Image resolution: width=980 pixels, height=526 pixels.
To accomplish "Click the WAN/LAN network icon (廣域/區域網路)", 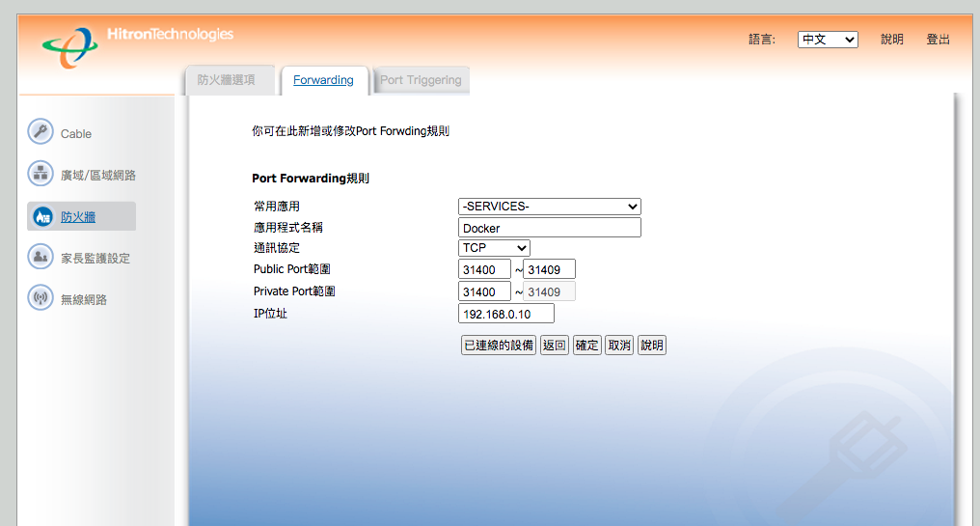I will point(41,174).
